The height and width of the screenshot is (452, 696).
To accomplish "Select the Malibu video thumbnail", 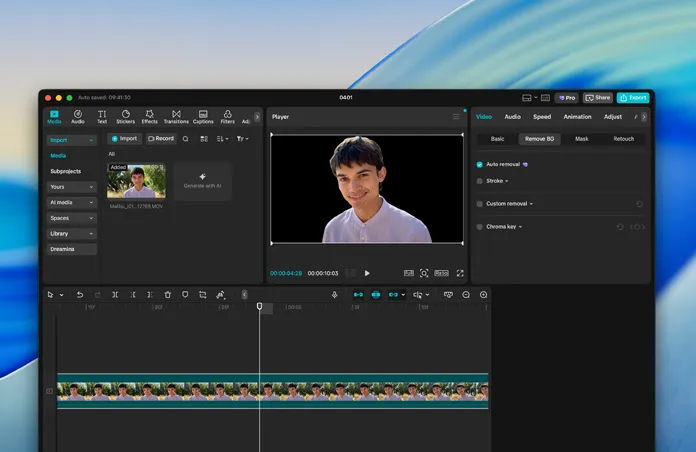I will point(137,181).
